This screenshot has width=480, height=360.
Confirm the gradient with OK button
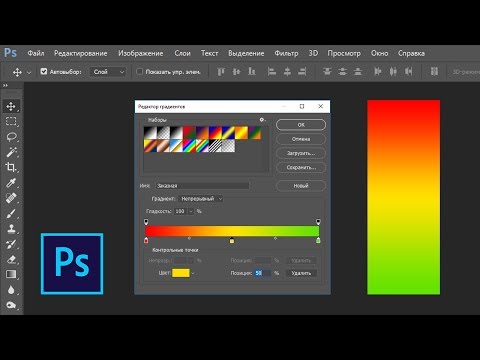click(x=301, y=125)
